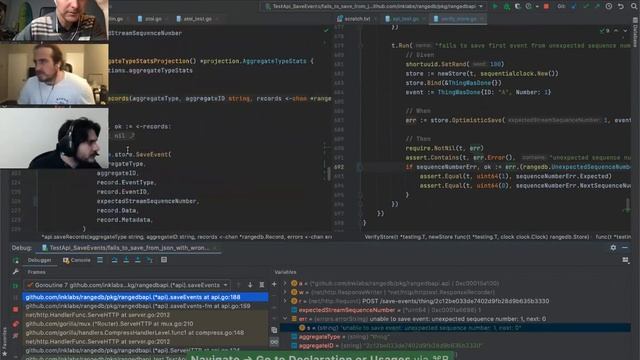Select the aggregateType variable row

click(456, 337)
